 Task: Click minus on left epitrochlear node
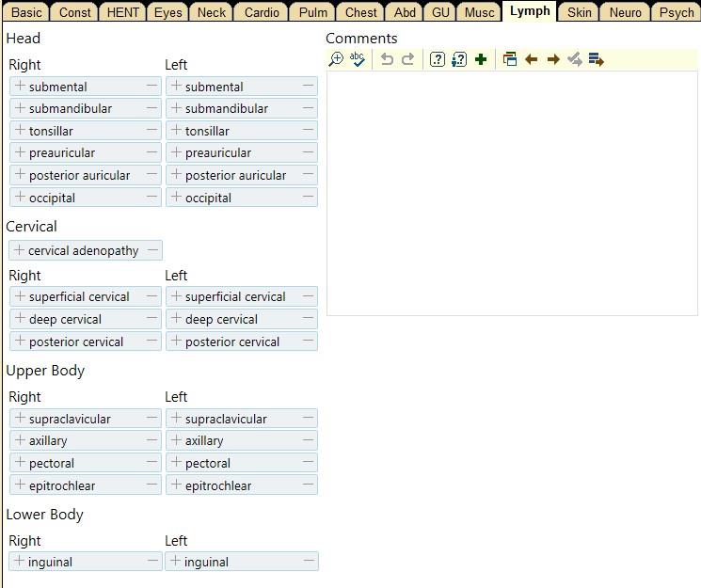tap(308, 485)
